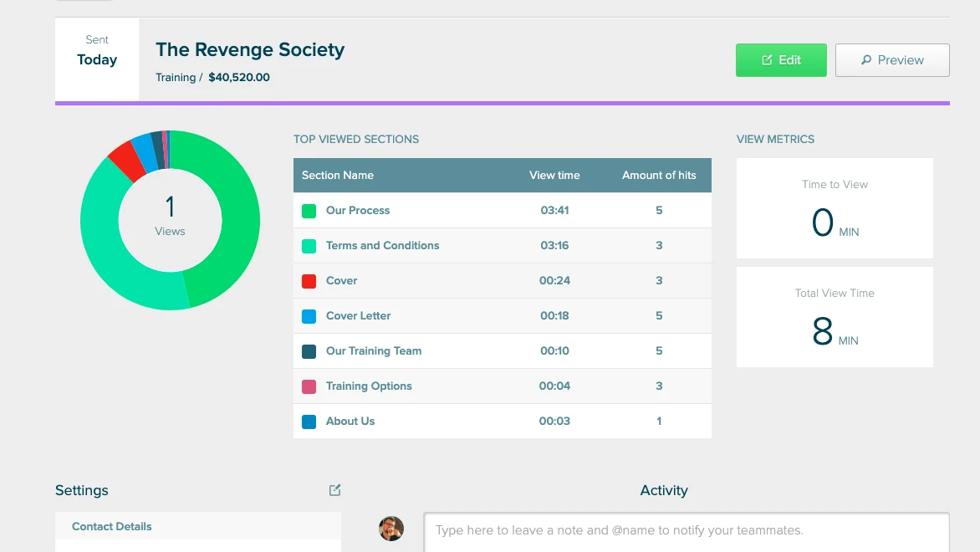The width and height of the screenshot is (980, 552).
Task: Expand the Contact Details settings section
Action: click(112, 527)
